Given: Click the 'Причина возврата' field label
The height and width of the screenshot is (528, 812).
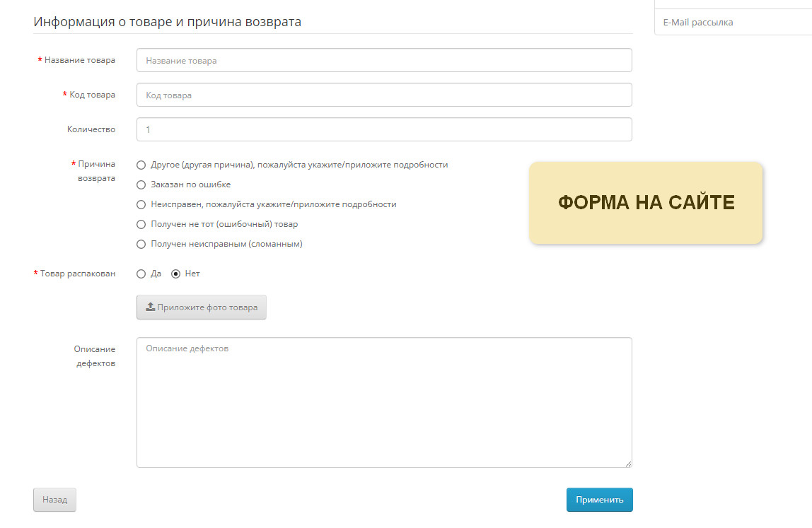Looking at the screenshot, I should (94, 171).
